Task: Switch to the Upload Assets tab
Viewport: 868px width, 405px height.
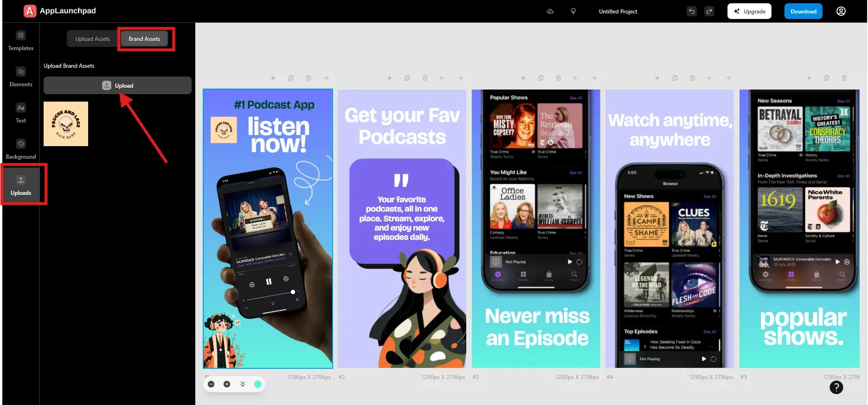Action: coord(93,39)
